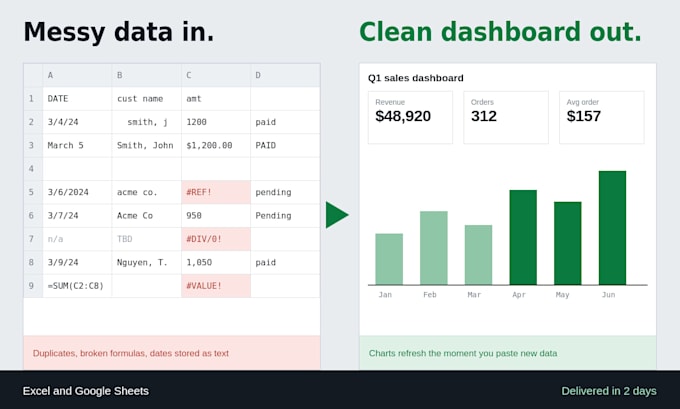Click the '3/9/24' cell
Screen dimensions: 680x409
click(x=77, y=262)
